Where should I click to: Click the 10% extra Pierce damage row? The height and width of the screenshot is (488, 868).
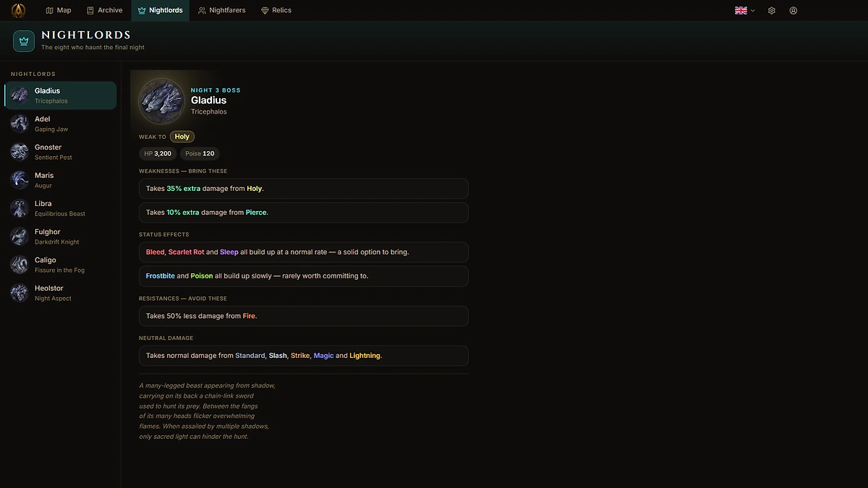point(304,213)
